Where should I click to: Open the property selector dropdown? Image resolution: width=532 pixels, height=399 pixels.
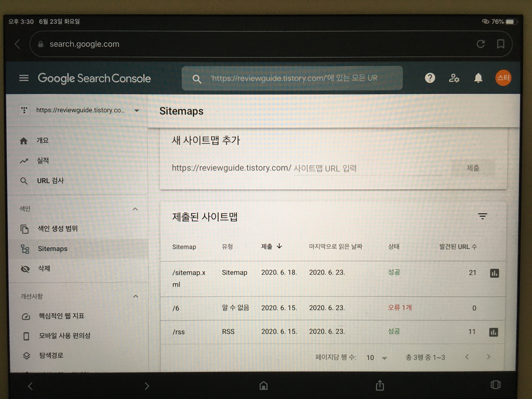pos(137,110)
